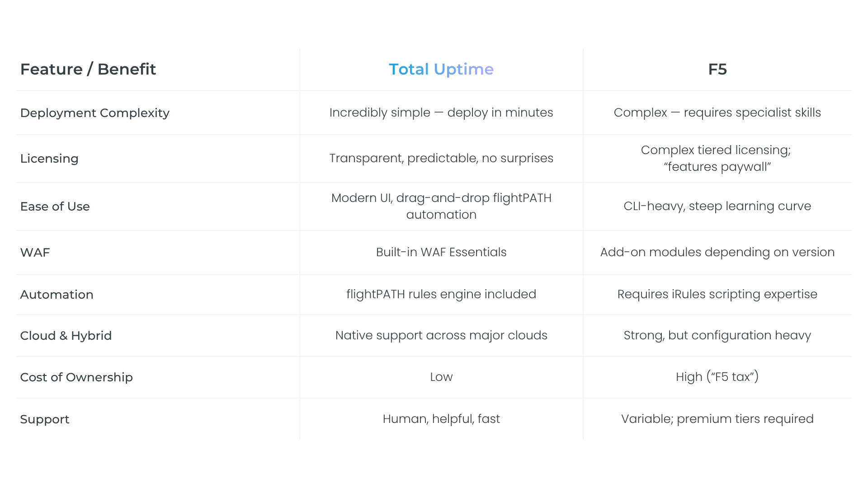Select the Deployment Complexity row label

pyautogui.click(x=95, y=113)
